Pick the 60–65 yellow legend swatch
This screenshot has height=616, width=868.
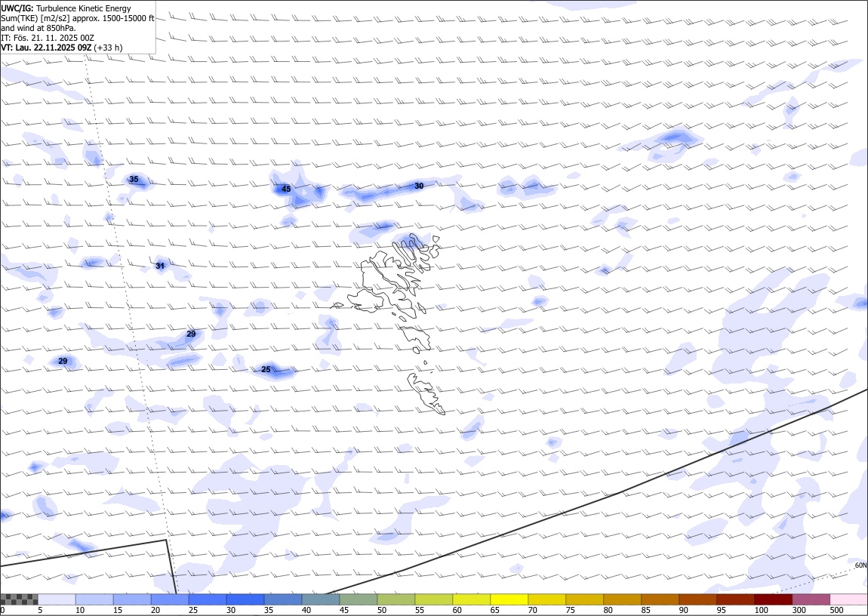pos(471,599)
